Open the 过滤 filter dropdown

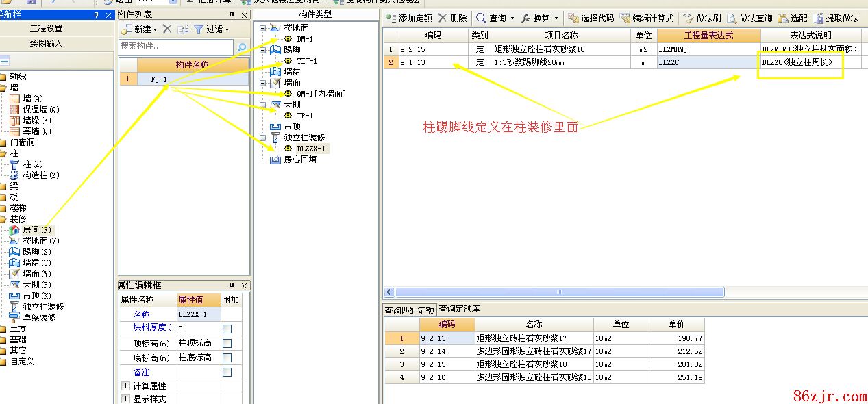click(x=227, y=29)
